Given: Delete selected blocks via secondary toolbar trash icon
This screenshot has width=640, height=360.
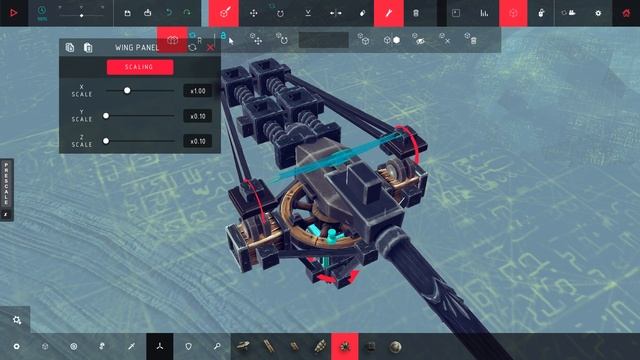Looking at the screenshot, I should tap(471, 39).
